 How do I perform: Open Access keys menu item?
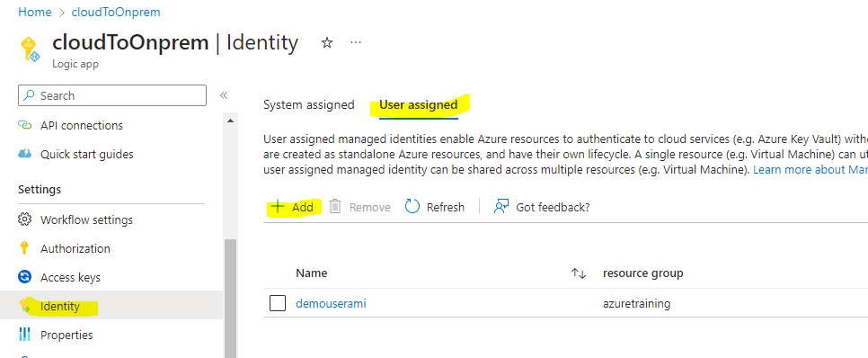[70, 277]
